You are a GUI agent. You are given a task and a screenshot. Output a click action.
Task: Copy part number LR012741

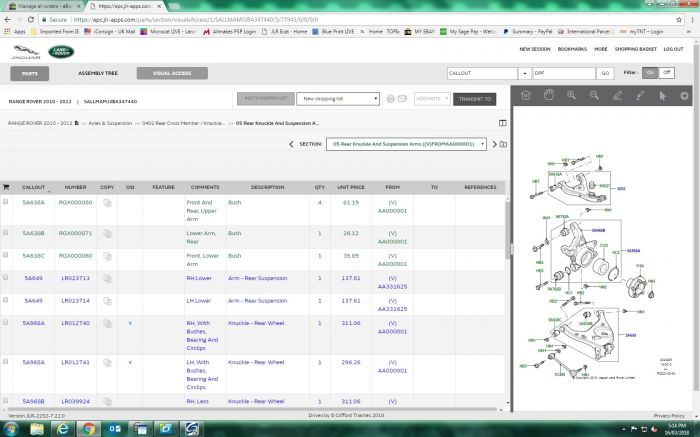point(107,363)
